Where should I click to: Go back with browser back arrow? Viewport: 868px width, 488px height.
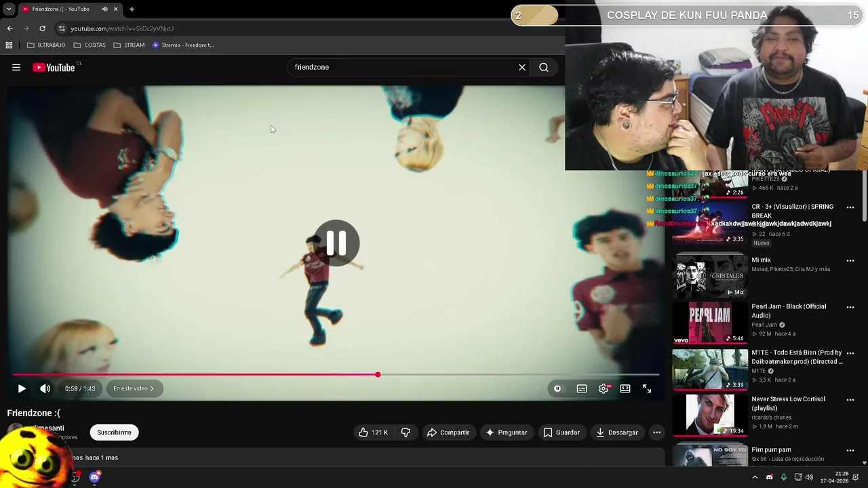[x=9, y=28]
